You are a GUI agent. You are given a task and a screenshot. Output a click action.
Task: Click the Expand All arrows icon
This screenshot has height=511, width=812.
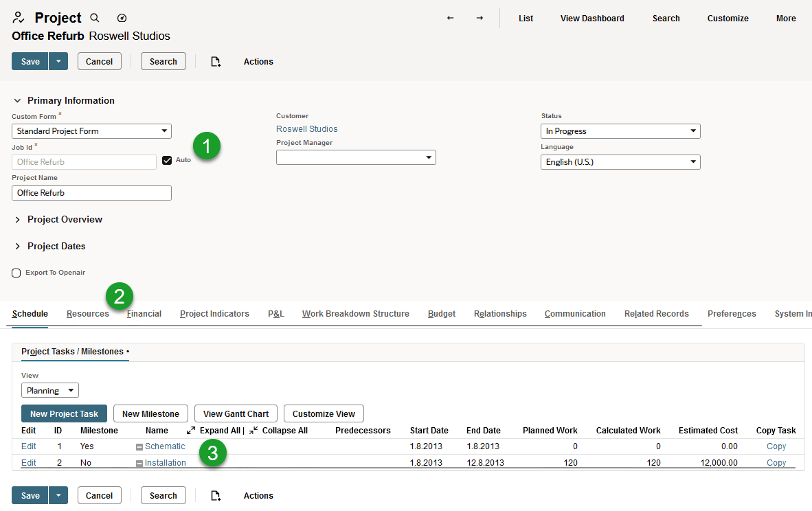pos(191,430)
